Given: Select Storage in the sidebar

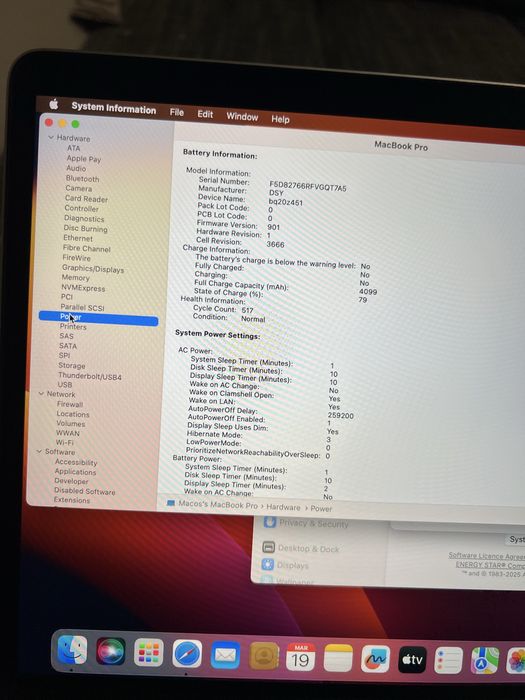Looking at the screenshot, I should click(71, 366).
